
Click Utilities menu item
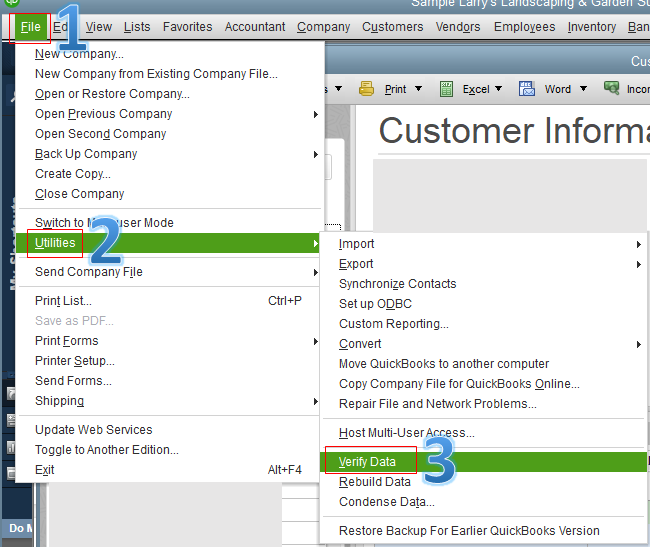point(167,243)
